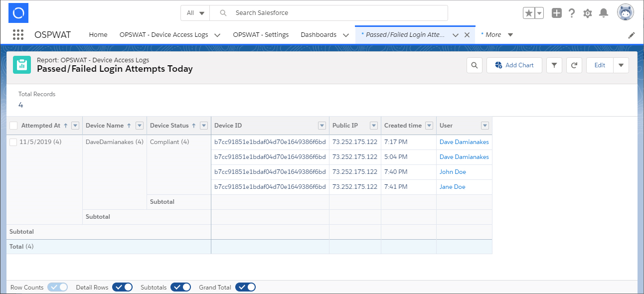Open the Device Name column menu

click(x=140, y=126)
